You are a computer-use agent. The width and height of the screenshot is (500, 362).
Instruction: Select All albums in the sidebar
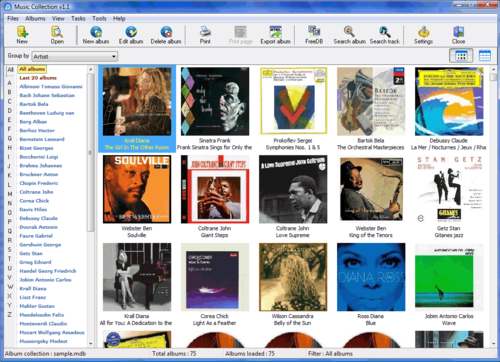tap(32, 69)
